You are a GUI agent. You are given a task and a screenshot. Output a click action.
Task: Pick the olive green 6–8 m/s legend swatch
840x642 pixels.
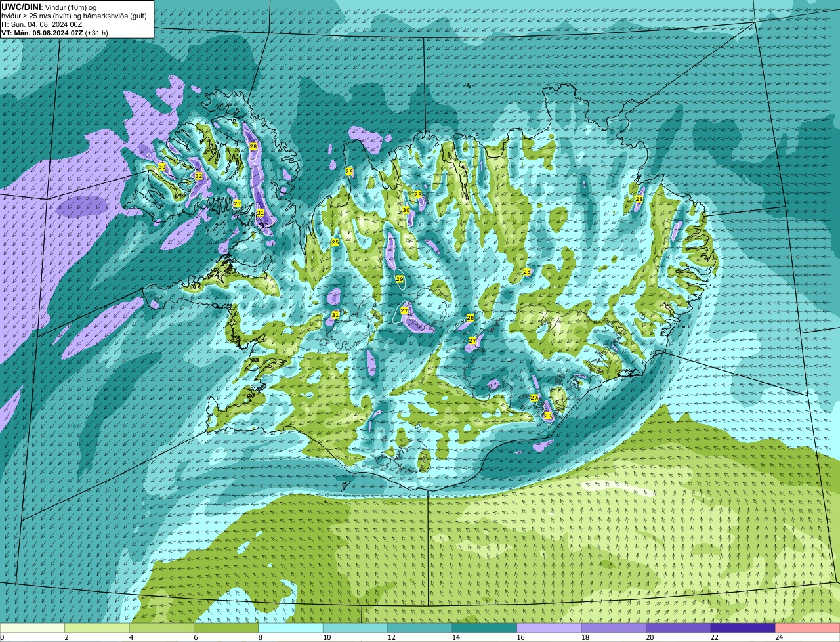click(x=226, y=628)
